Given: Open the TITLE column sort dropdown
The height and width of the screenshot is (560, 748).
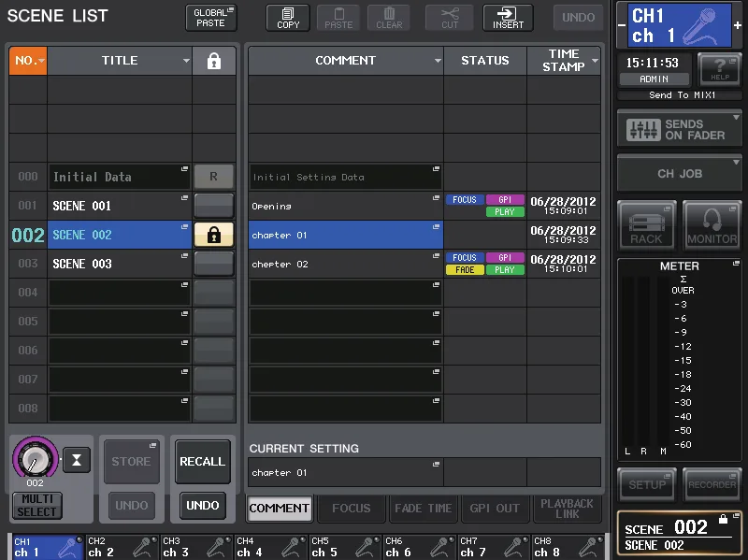Looking at the screenshot, I should coord(186,61).
